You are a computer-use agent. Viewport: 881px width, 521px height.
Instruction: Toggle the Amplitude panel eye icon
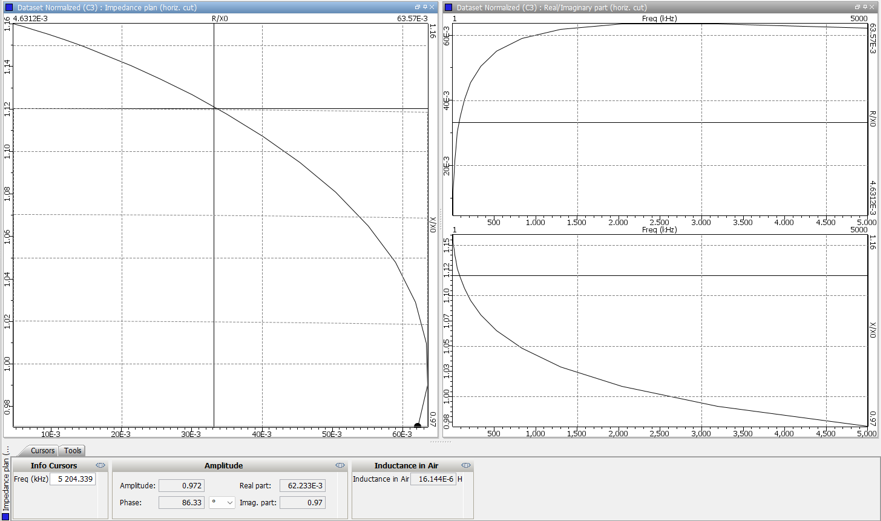[340, 466]
